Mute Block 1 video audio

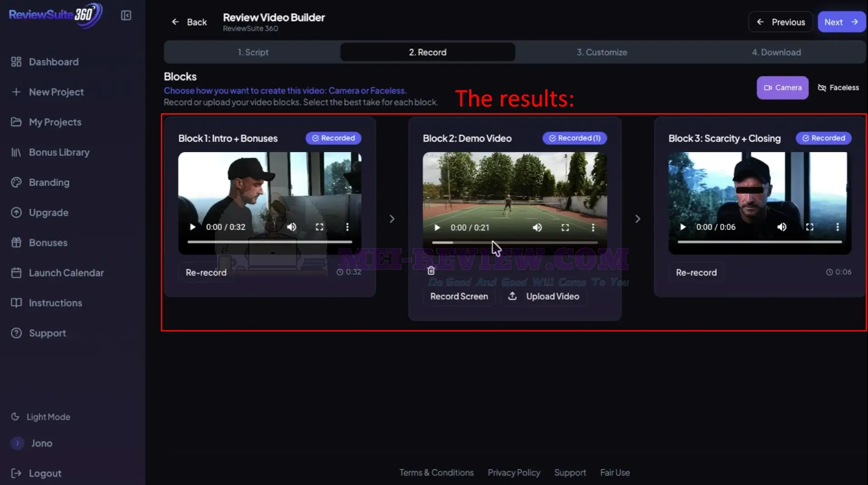[292, 227]
